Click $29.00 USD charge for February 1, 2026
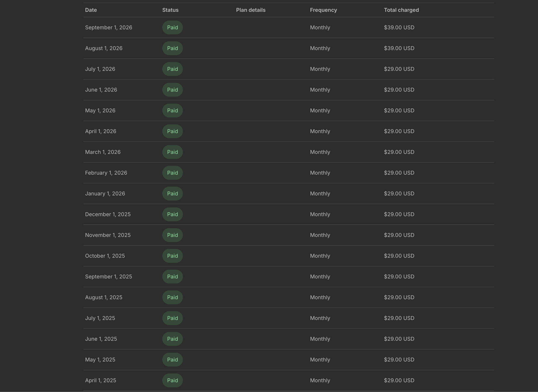 pyautogui.click(x=399, y=173)
